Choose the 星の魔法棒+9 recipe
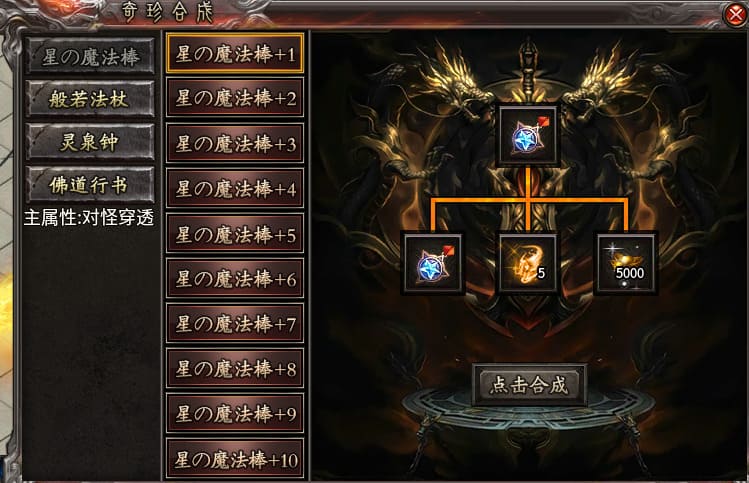This screenshot has height=483, width=749. coord(235,413)
